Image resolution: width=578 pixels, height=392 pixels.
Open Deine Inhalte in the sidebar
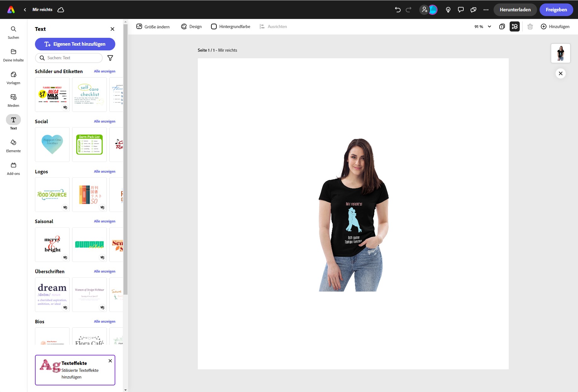[14, 55]
